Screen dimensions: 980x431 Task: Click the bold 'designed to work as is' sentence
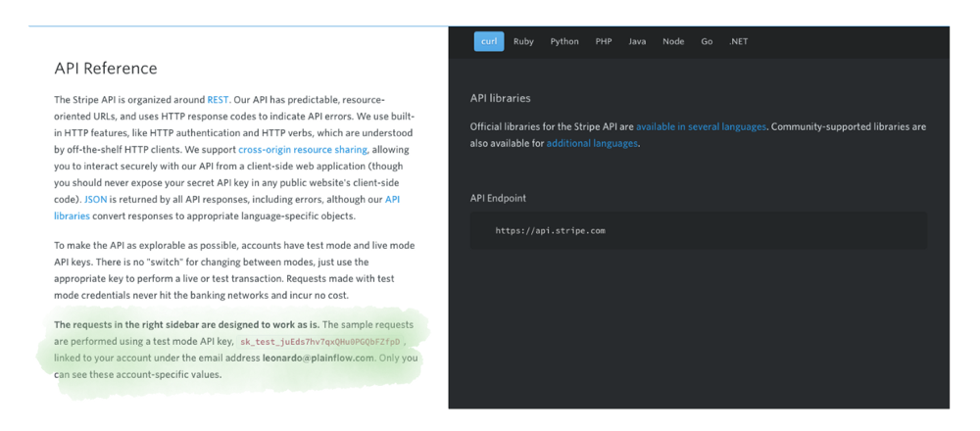pyautogui.click(x=187, y=325)
